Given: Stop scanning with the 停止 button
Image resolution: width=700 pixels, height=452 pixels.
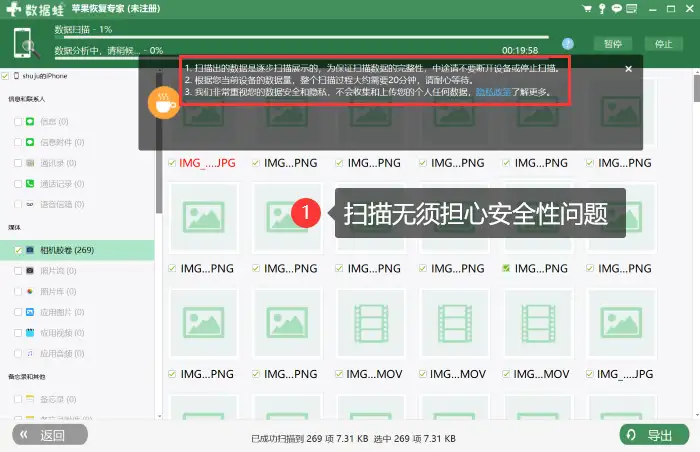Looking at the screenshot, I should point(663,44).
